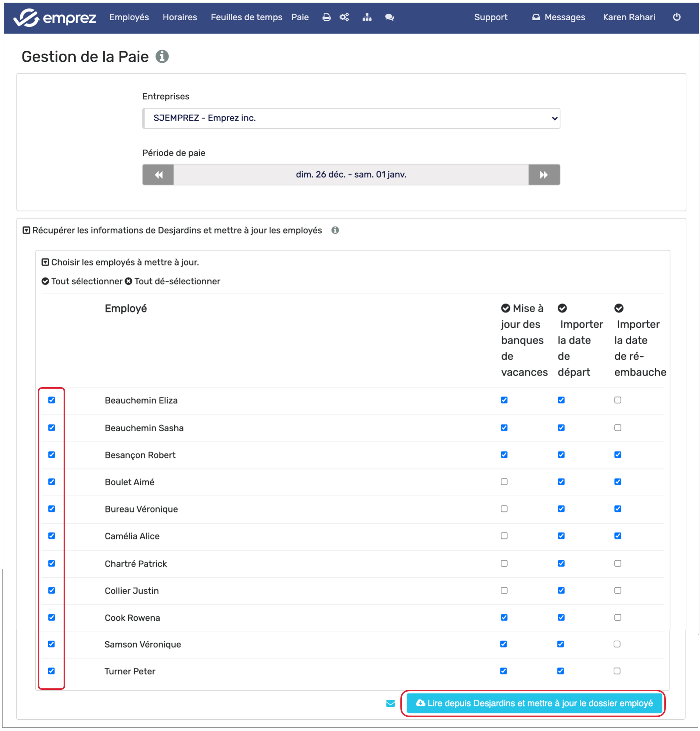Open the printer icon in navbar

(x=326, y=17)
